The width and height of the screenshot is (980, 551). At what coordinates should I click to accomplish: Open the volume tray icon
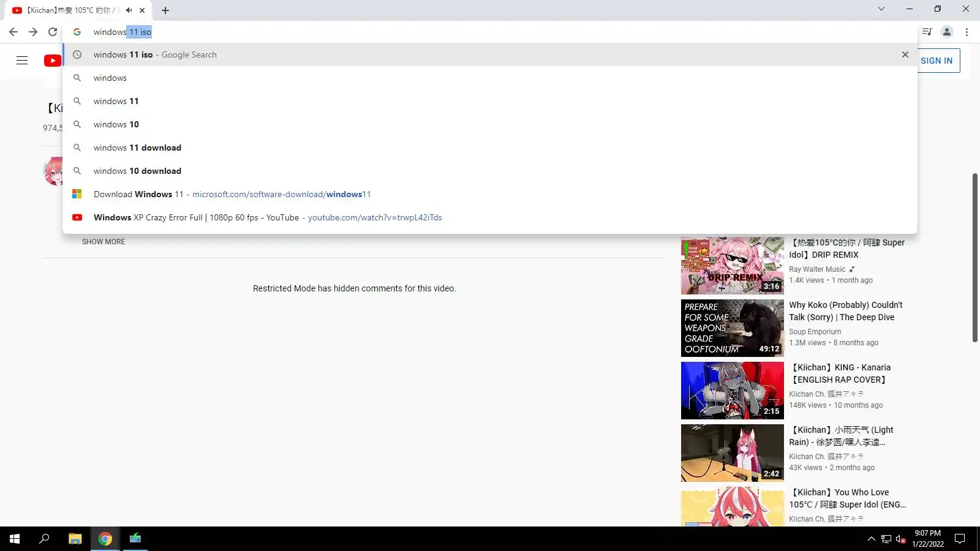click(900, 539)
